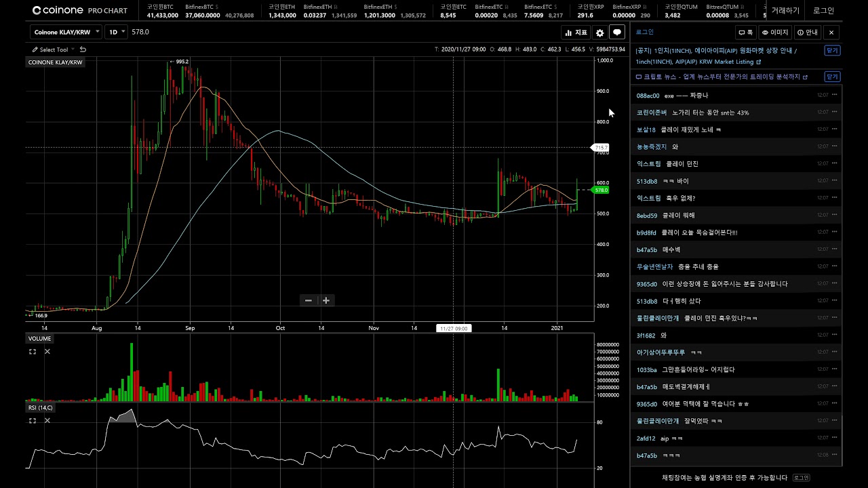The width and height of the screenshot is (868, 488).
Task: Select the BitfinexETC ticker 7.5609
Action: (x=543, y=11)
